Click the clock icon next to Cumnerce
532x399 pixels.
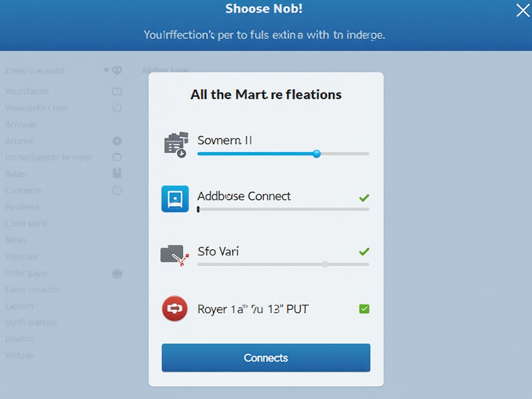(x=117, y=190)
